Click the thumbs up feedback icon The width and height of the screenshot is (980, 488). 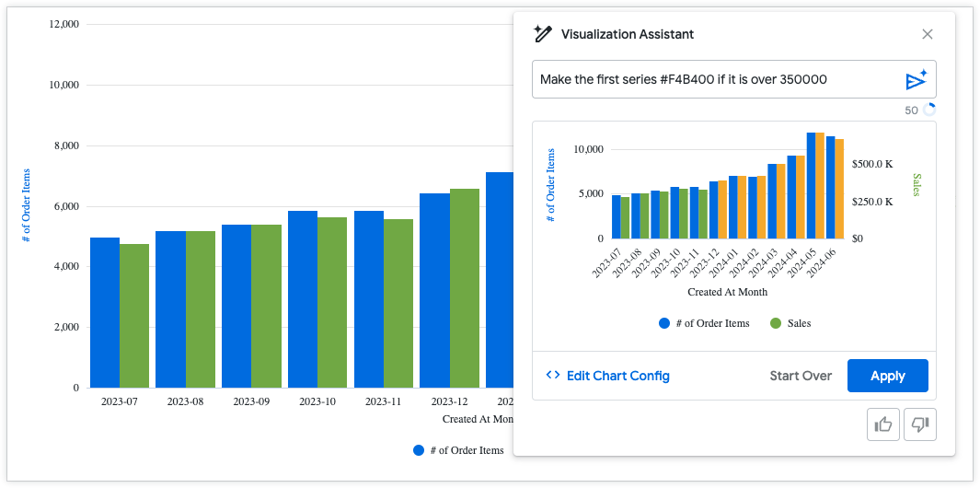tap(883, 424)
